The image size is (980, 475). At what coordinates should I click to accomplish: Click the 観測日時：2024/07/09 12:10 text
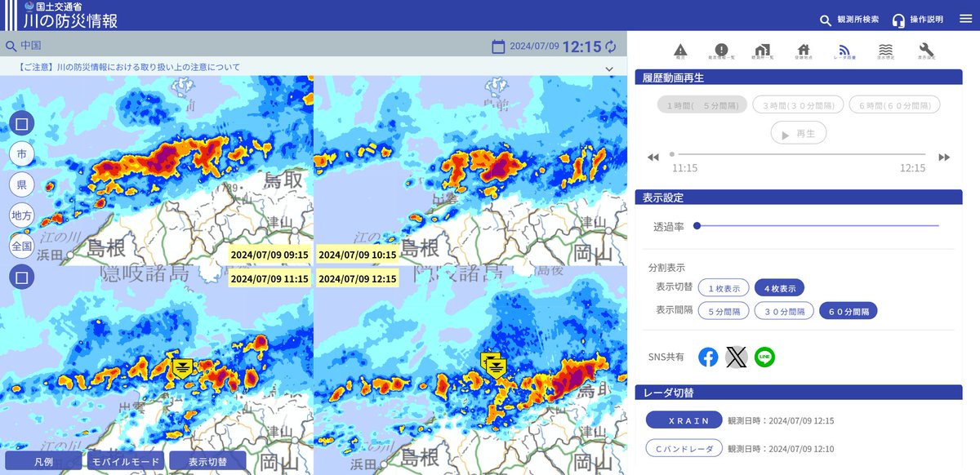pos(781,449)
